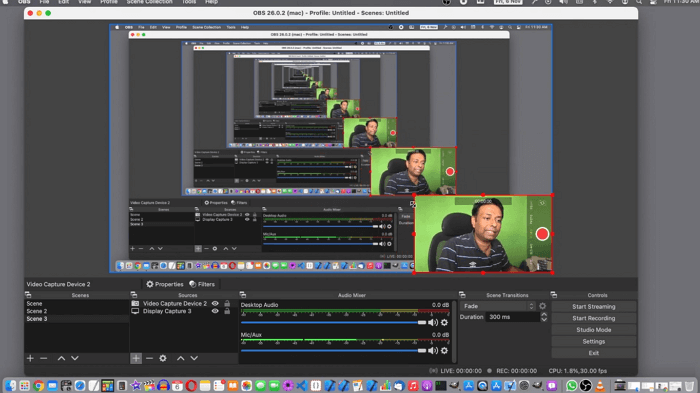This screenshot has width=700, height=393.
Task: Select Scene 2 in the Scenes list
Action: coord(76,311)
